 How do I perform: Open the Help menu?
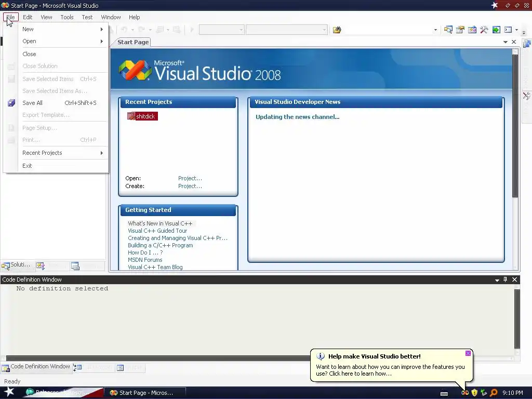134,17
